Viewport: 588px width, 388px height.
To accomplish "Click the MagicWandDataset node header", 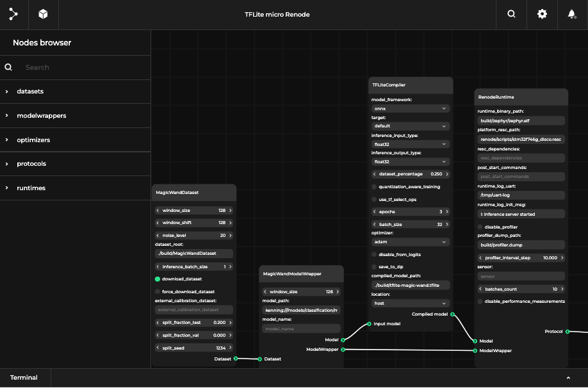I will point(177,192).
